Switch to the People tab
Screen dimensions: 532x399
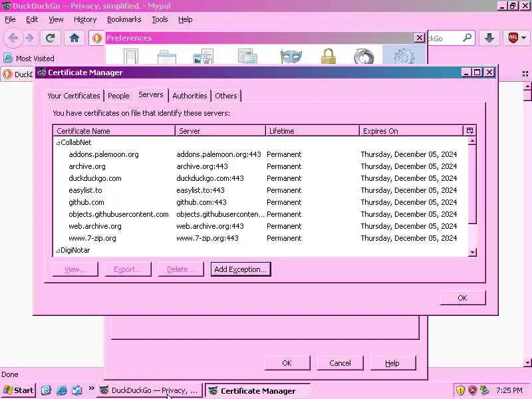click(118, 96)
